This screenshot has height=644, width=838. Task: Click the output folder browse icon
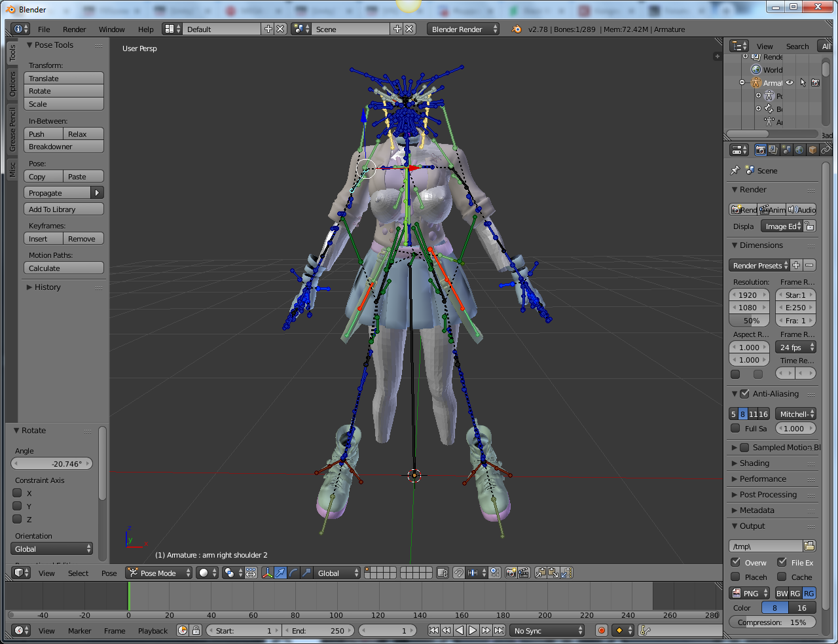(809, 546)
